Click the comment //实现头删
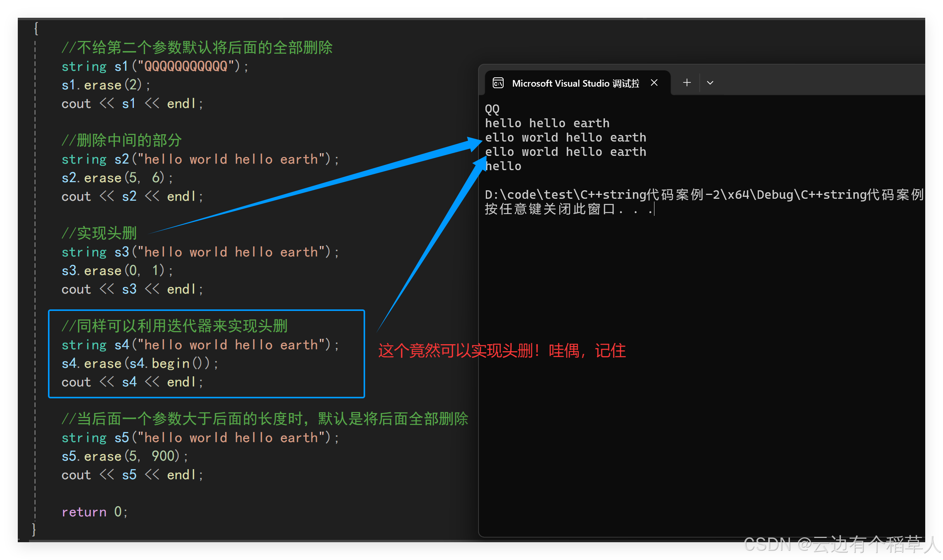This screenshot has height=560, width=943. (x=99, y=233)
